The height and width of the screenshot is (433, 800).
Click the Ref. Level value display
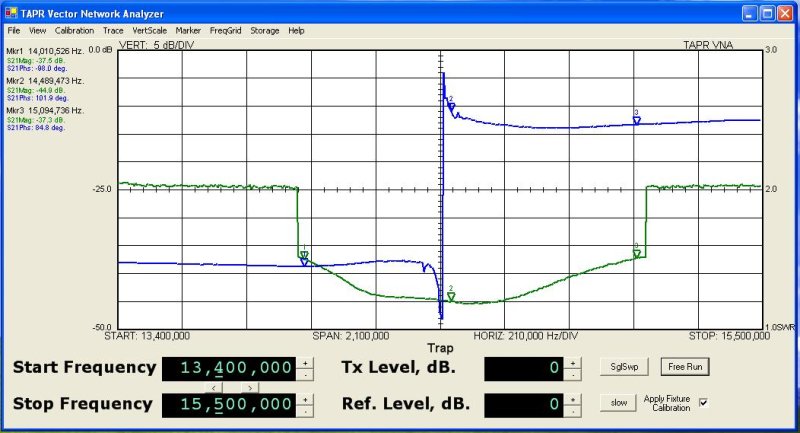(523, 405)
